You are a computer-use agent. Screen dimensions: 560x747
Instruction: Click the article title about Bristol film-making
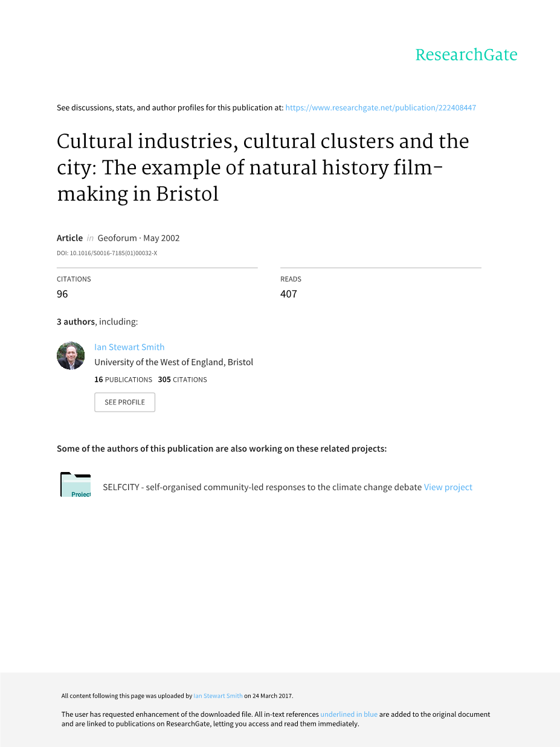263,167
